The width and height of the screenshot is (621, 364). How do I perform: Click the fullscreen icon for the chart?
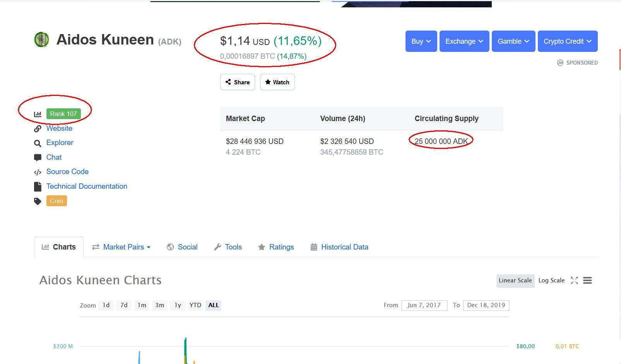(x=574, y=280)
